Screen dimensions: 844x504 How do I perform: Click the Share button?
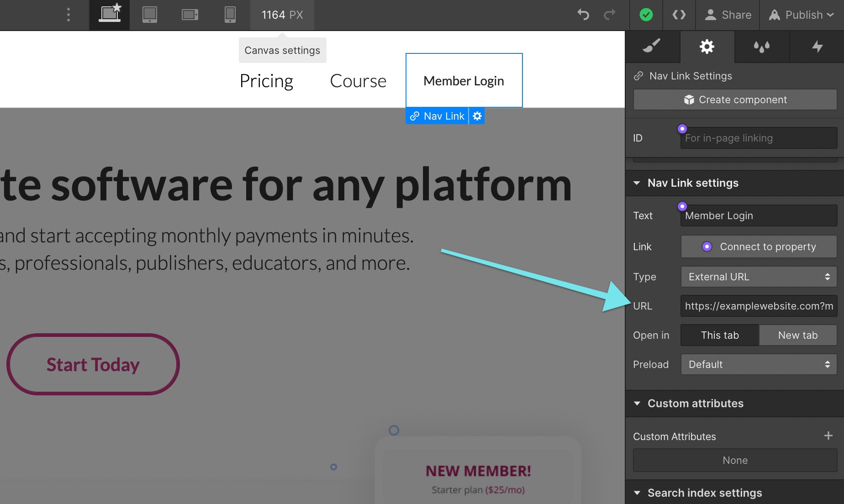click(x=728, y=15)
